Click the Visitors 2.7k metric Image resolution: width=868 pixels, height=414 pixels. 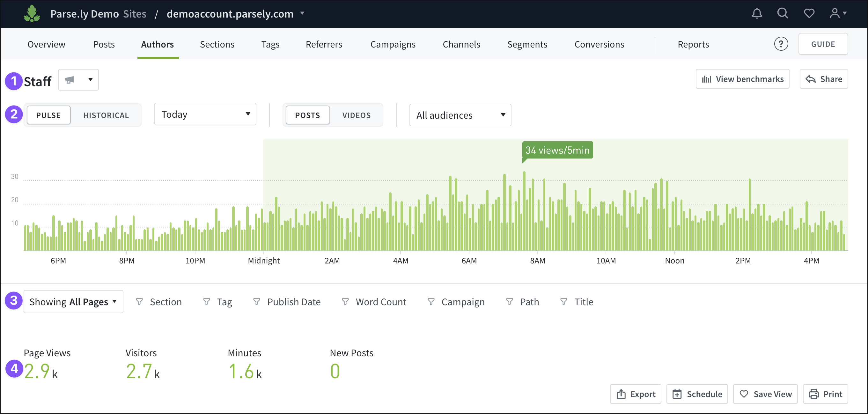point(143,364)
